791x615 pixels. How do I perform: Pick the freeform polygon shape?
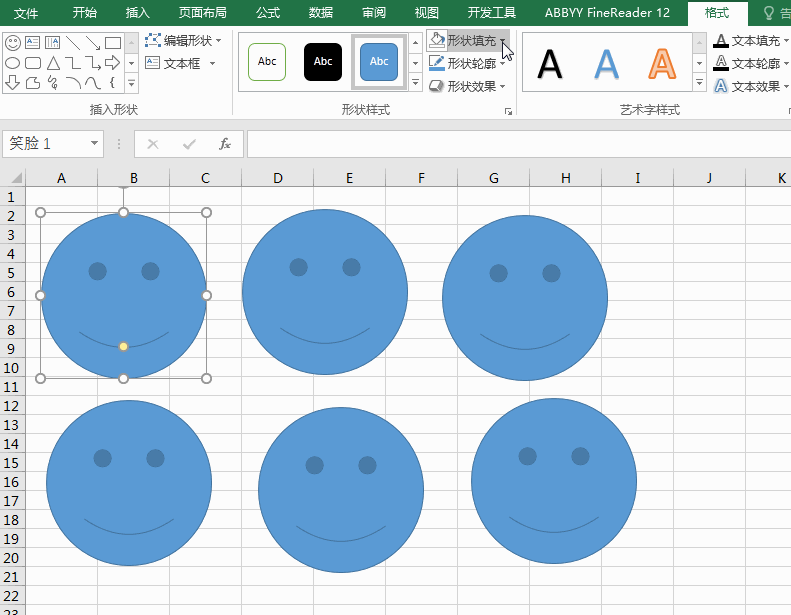(x=33, y=82)
